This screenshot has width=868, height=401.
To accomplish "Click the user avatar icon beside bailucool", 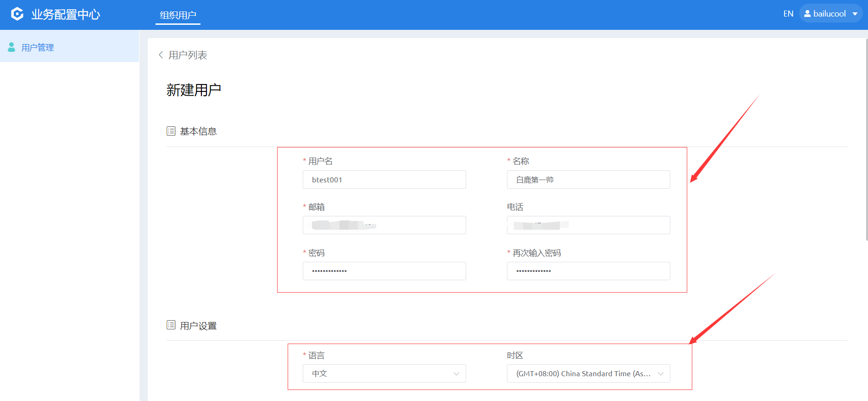I will pyautogui.click(x=807, y=14).
